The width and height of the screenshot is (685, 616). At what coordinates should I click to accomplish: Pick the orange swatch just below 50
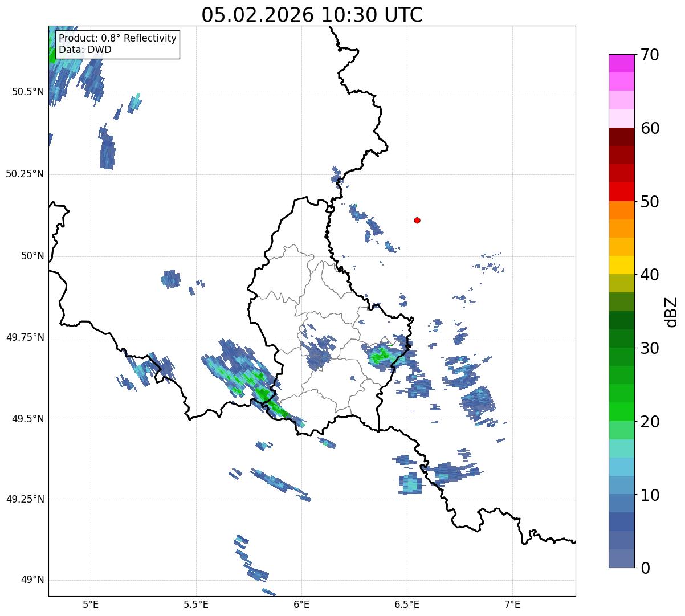[x=622, y=210]
